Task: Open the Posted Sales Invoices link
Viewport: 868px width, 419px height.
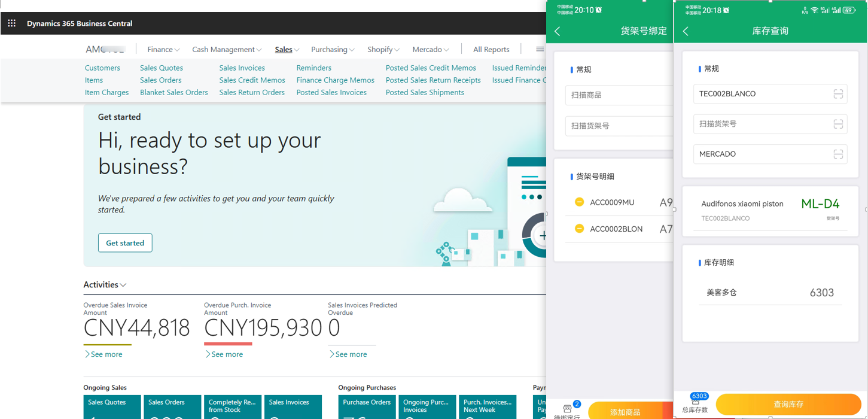Action: [331, 92]
